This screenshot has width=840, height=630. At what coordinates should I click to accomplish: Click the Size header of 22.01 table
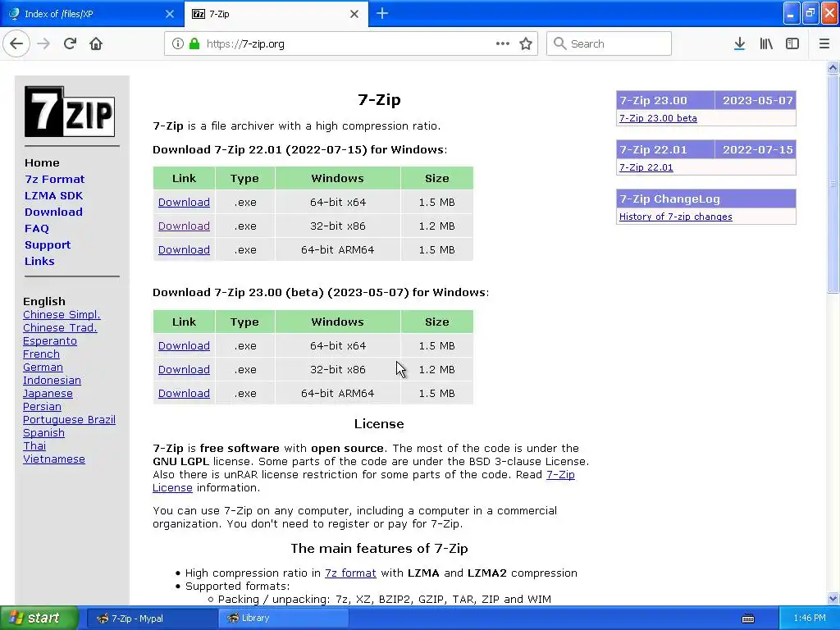click(437, 178)
